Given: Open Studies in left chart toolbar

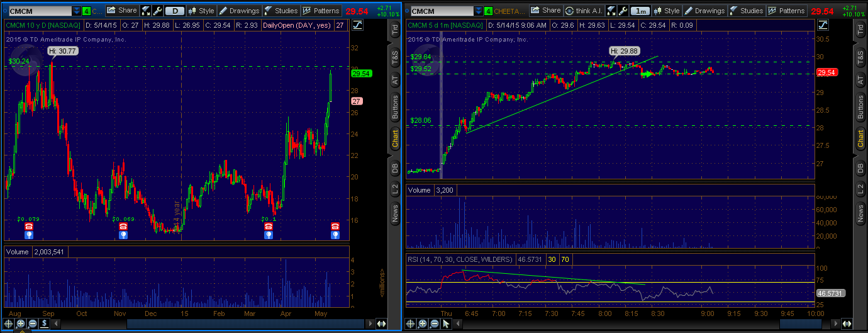Looking at the screenshot, I should point(281,11).
